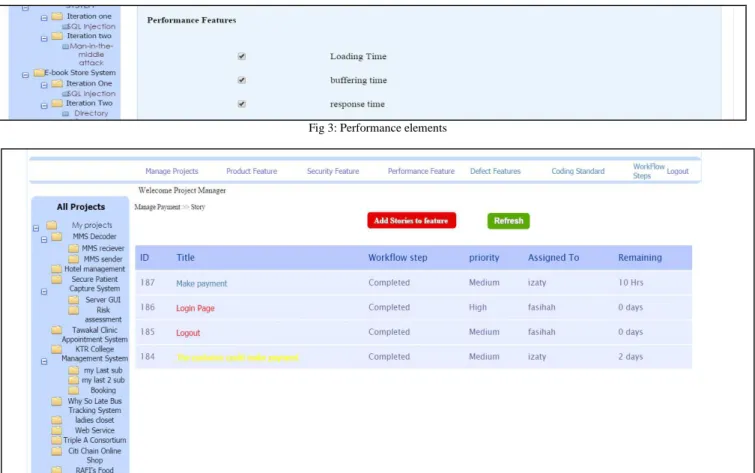Click the Remaining column header

(640, 258)
